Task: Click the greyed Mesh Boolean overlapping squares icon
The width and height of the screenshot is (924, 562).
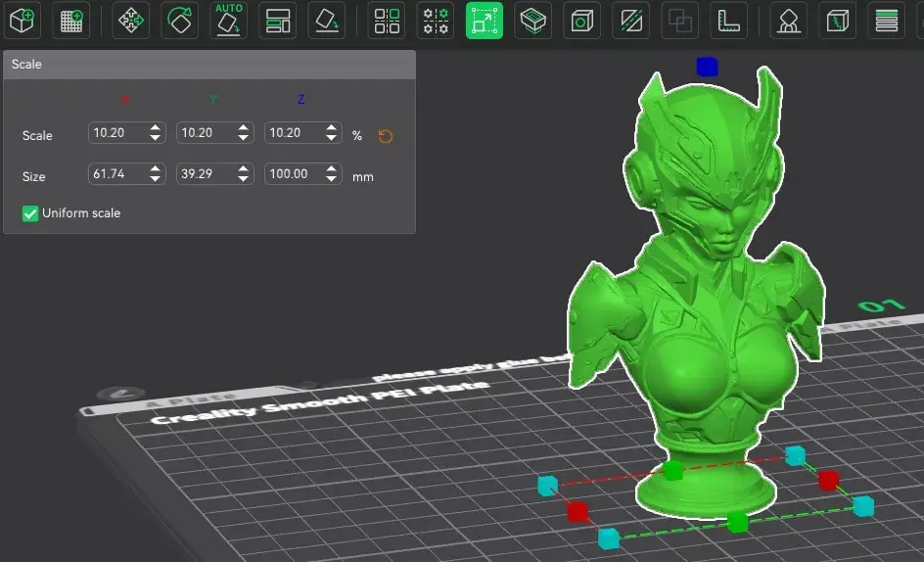Action: click(680, 21)
